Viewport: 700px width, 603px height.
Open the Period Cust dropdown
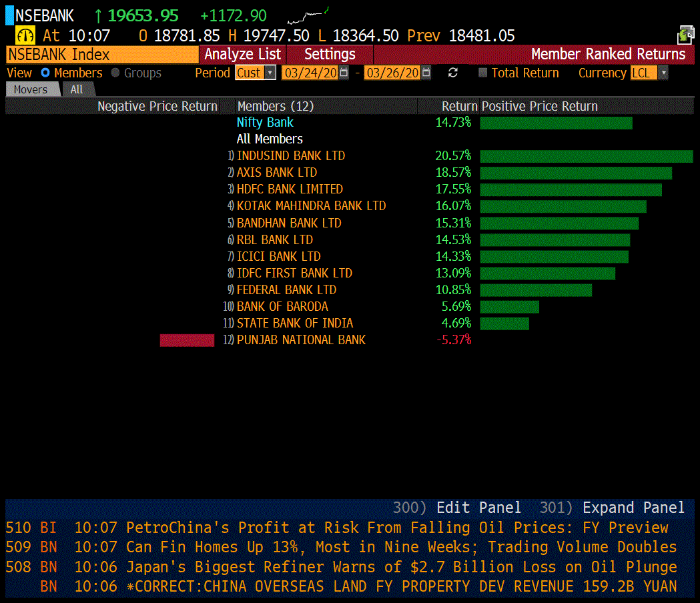pyautogui.click(x=270, y=73)
